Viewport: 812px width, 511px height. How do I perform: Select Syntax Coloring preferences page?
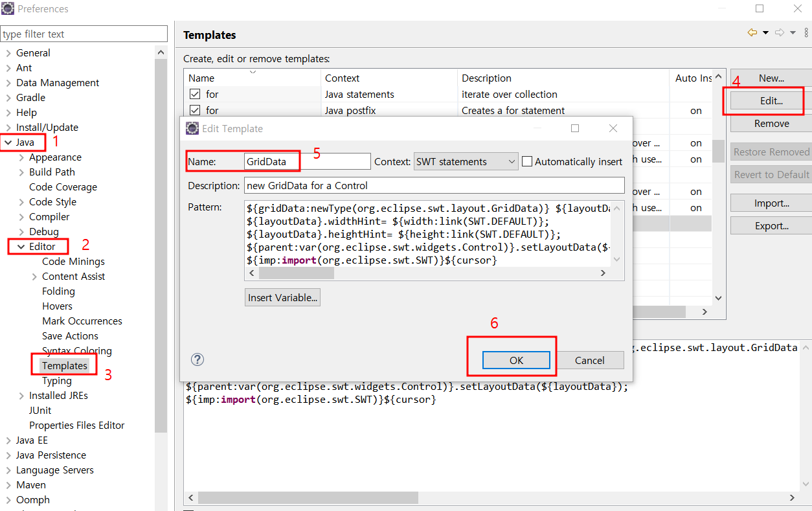click(x=77, y=351)
